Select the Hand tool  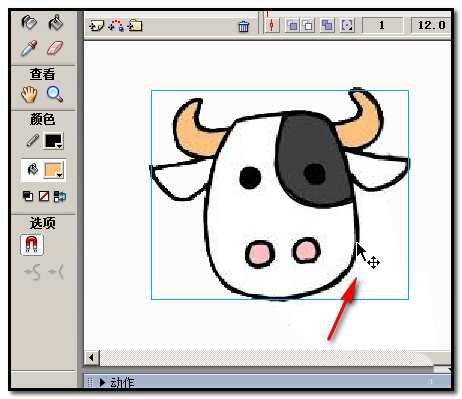[x=29, y=94]
